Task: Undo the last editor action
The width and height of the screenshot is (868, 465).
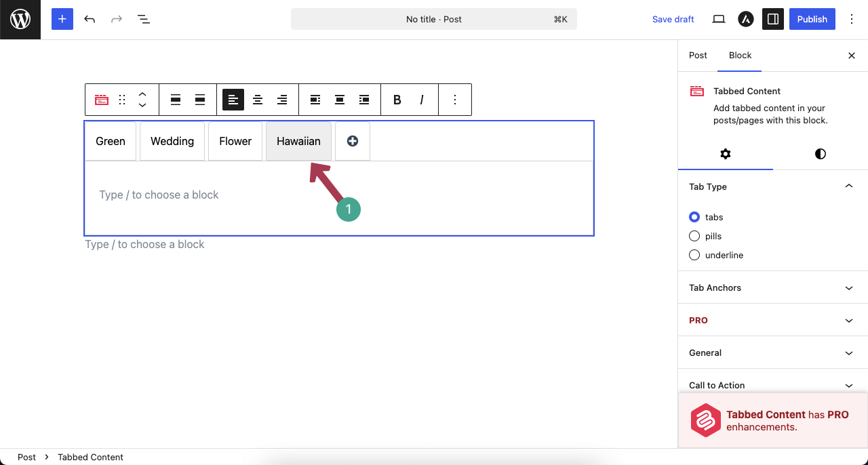Action: click(90, 19)
